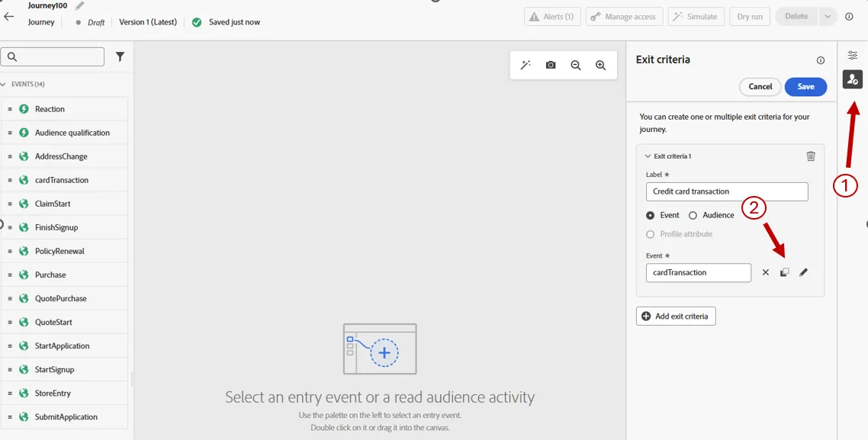The width and height of the screenshot is (868, 440).
Task: Select the Event radio button
Action: click(x=651, y=215)
